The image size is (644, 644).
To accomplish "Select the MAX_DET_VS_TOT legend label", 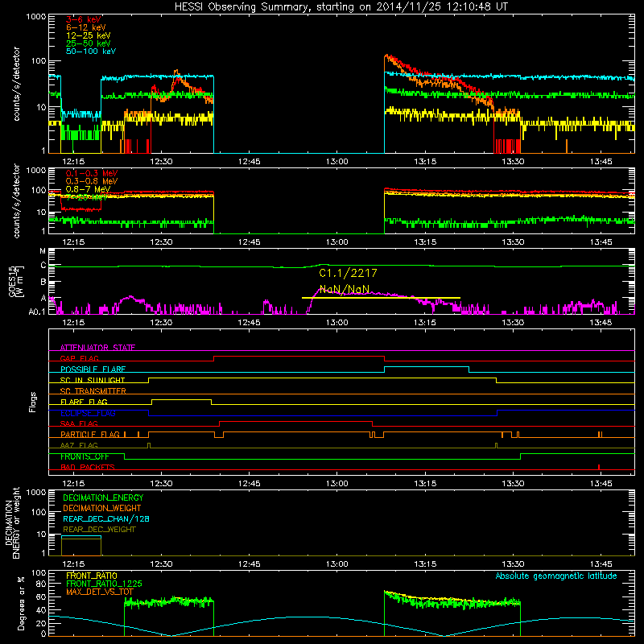I will click(99, 592).
